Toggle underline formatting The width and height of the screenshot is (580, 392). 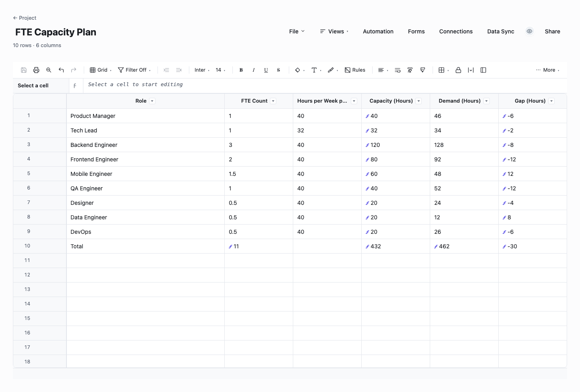pyautogui.click(x=266, y=70)
